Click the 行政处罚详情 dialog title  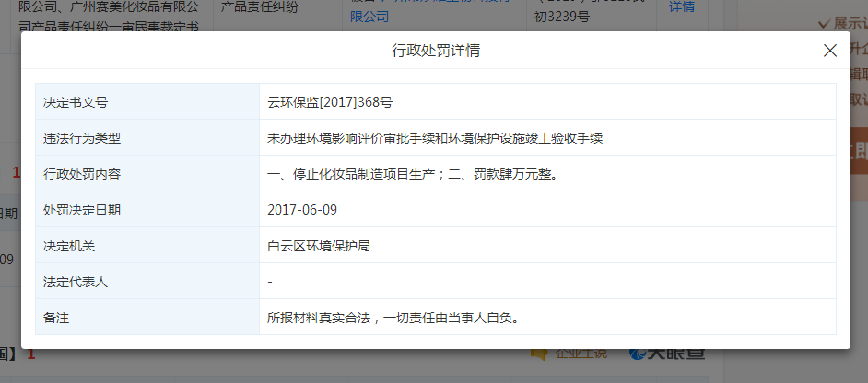(435, 51)
